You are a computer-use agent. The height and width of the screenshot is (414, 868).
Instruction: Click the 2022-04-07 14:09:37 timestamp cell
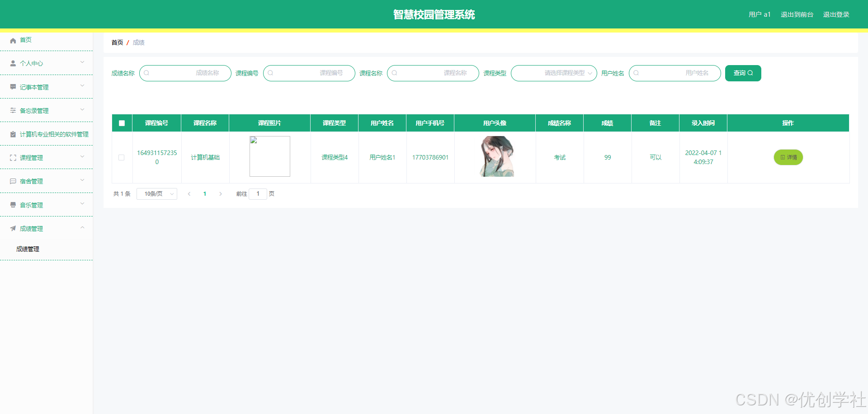(x=703, y=157)
